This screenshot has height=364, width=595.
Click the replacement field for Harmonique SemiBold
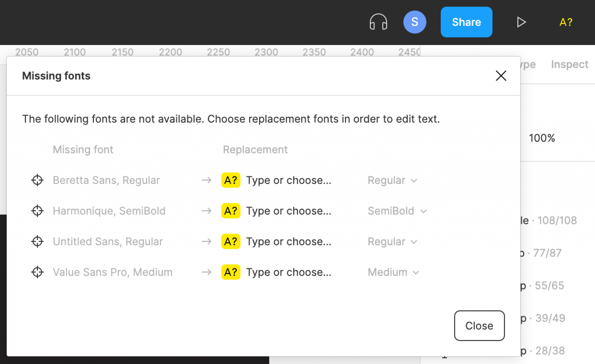[289, 211]
